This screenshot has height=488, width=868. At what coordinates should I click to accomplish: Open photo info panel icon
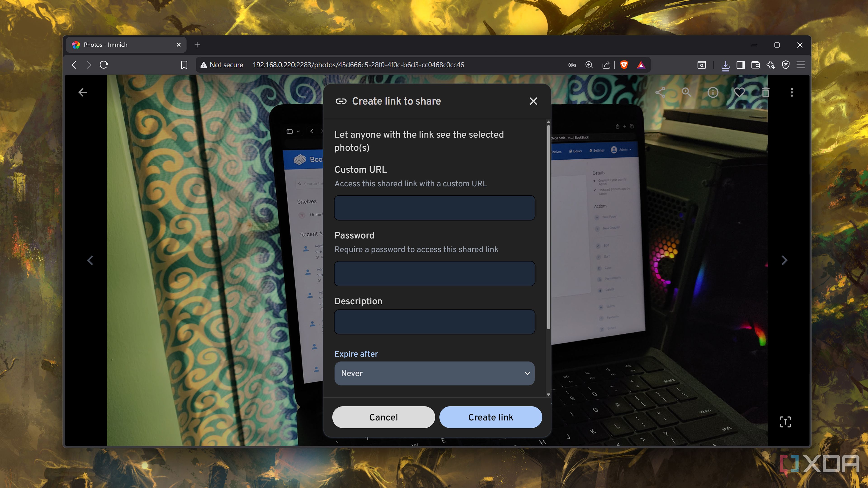coord(713,92)
